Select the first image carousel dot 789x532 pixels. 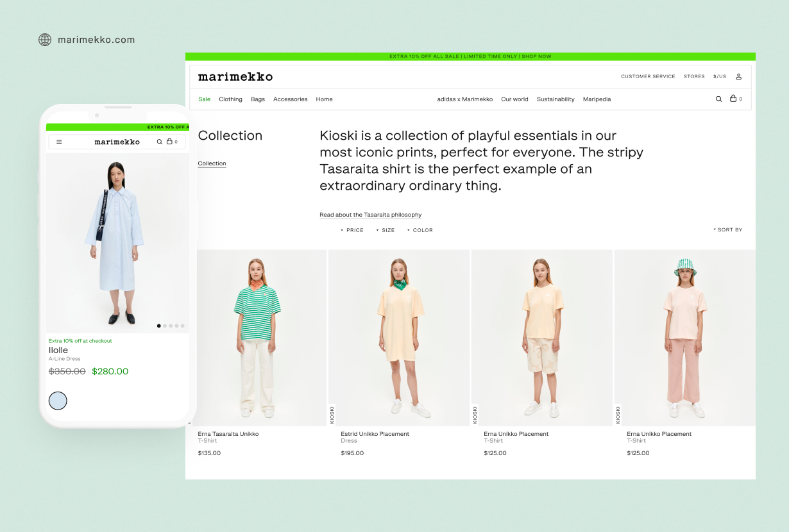coord(159,326)
